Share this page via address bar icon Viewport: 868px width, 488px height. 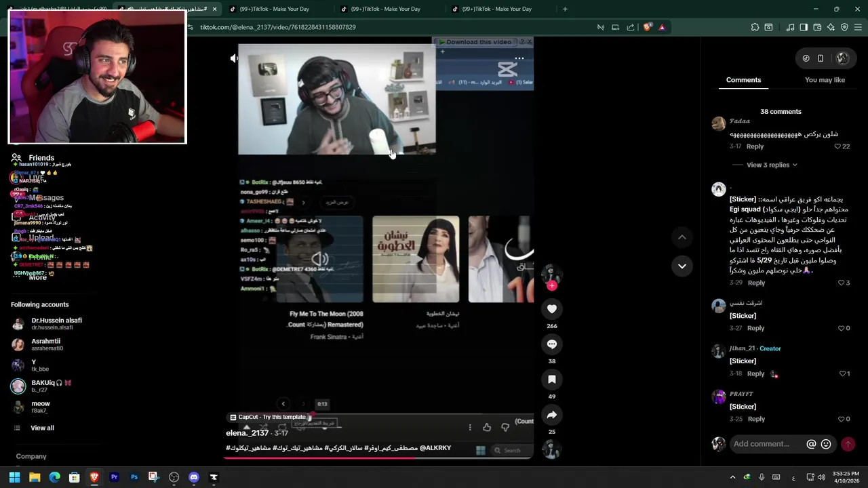[x=631, y=27]
